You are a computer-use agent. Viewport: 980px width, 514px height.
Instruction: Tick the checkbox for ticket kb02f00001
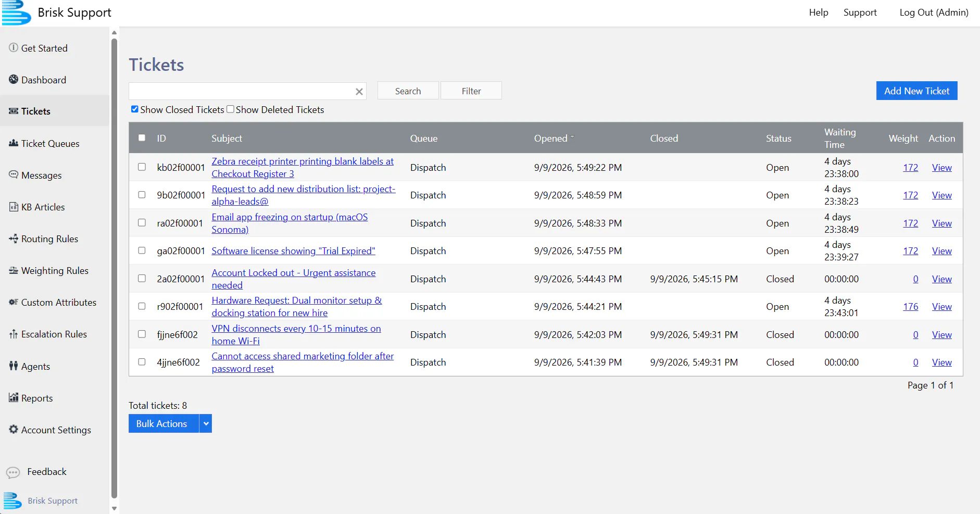click(x=142, y=167)
